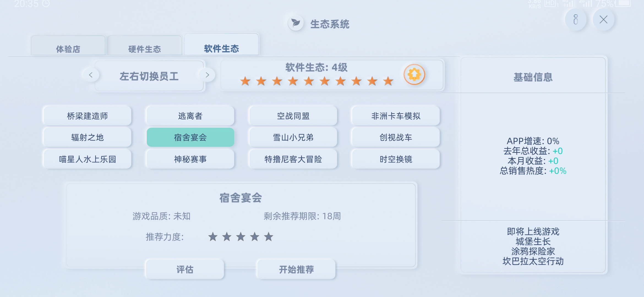Click the leaf ecosystem logo icon
The width and height of the screenshot is (644, 297).
pos(296,23)
